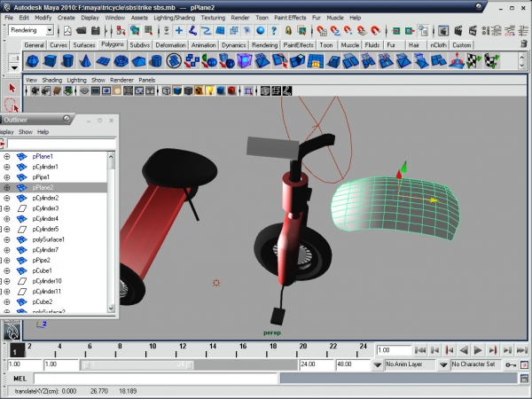Toggle wireframe display cube icon in panel toolbar
532x399 pixels.
tap(167, 90)
